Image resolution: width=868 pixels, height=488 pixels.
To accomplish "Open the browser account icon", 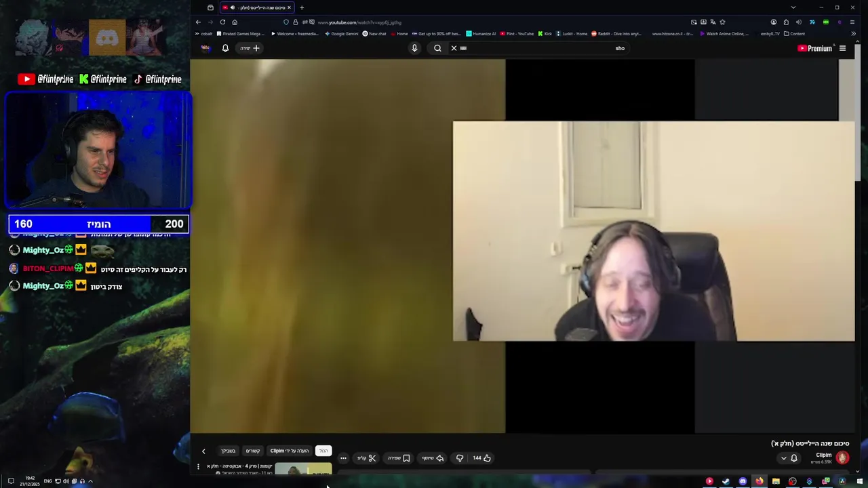I will [774, 22].
